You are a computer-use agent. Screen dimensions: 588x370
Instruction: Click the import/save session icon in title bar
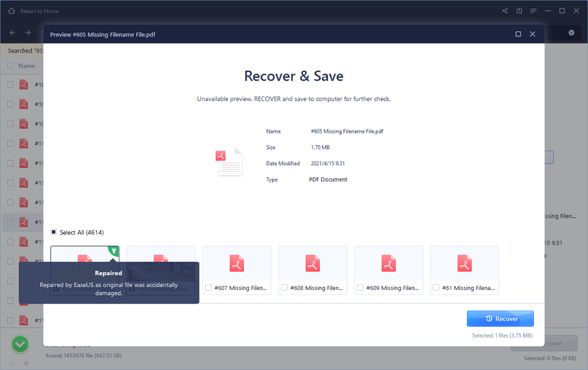pos(519,11)
